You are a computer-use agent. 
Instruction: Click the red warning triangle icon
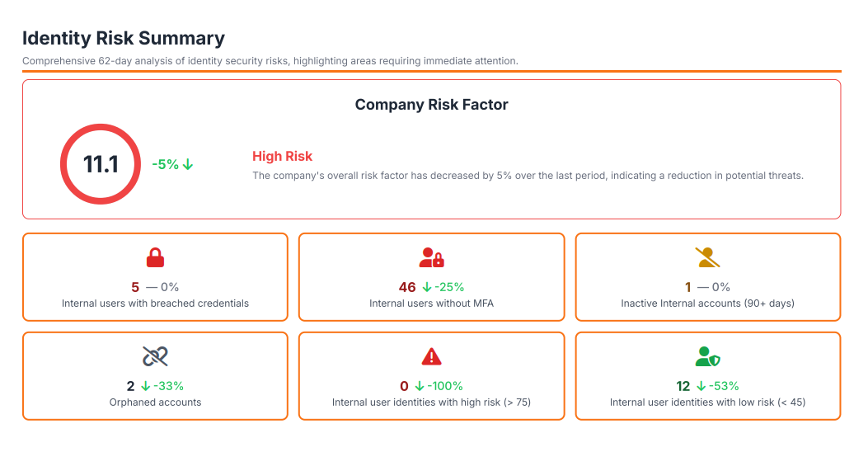431,356
